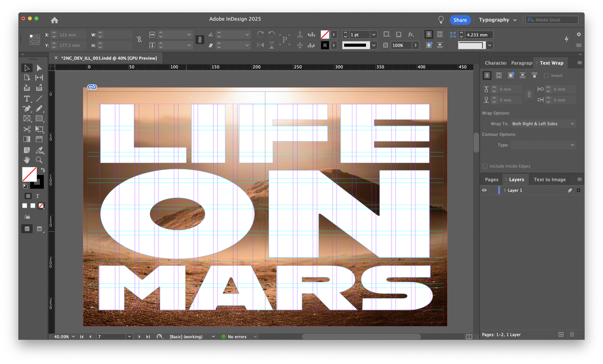
Task: Switch to the Character tab
Action: (x=496, y=63)
